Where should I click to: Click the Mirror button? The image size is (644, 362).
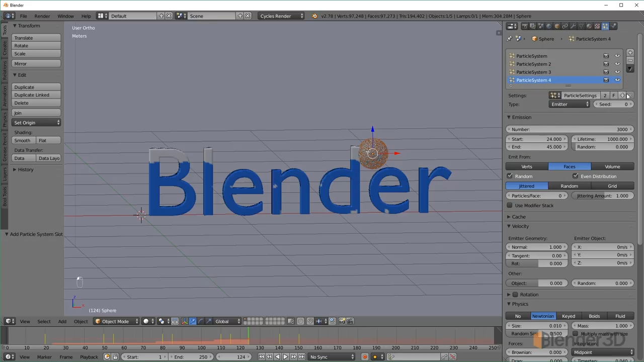(36, 64)
